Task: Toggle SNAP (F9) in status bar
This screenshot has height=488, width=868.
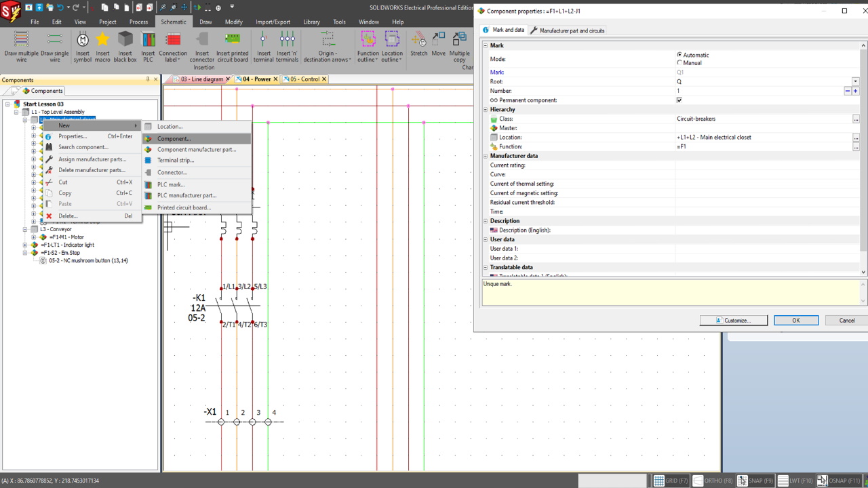Action: point(755,481)
